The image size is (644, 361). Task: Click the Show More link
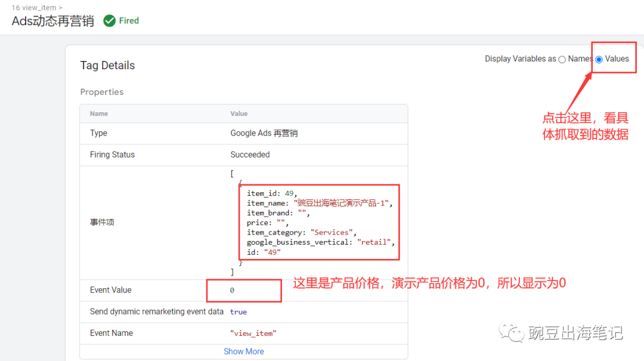click(x=243, y=351)
